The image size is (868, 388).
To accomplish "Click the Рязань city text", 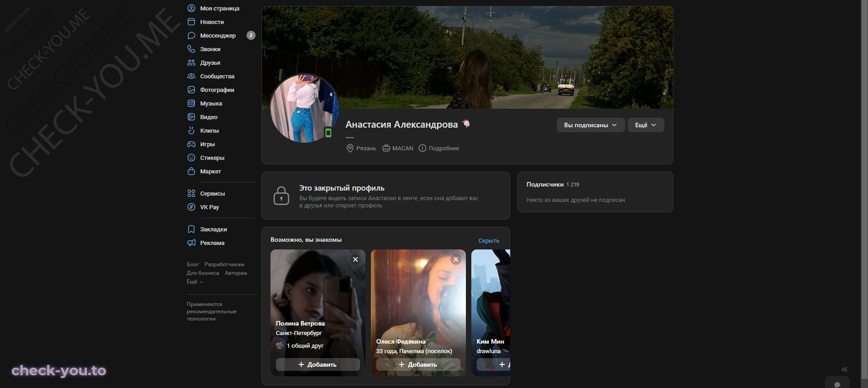I will coord(366,148).
